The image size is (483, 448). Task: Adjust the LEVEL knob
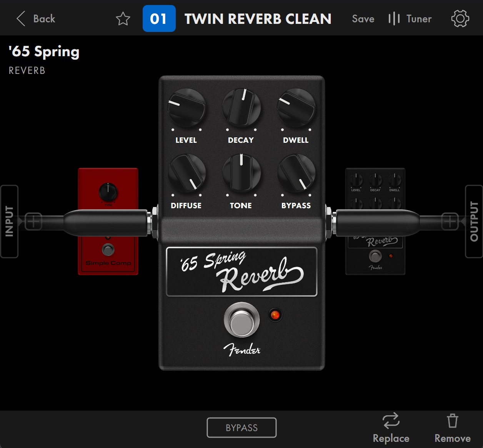187,108
